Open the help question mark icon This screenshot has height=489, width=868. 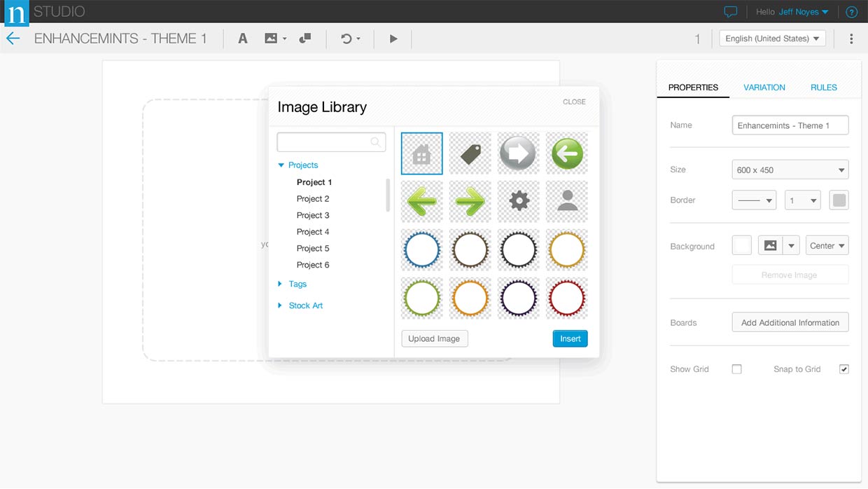click(x=851, y=12)
